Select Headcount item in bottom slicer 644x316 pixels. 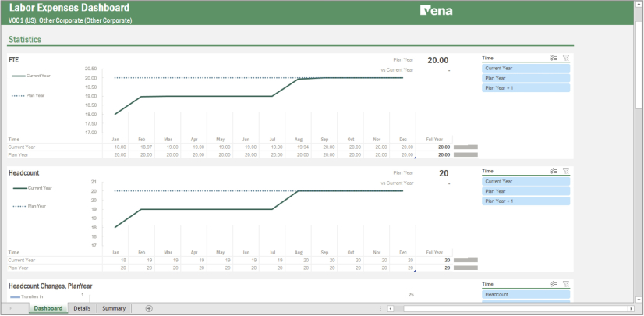tap(525, 294)
